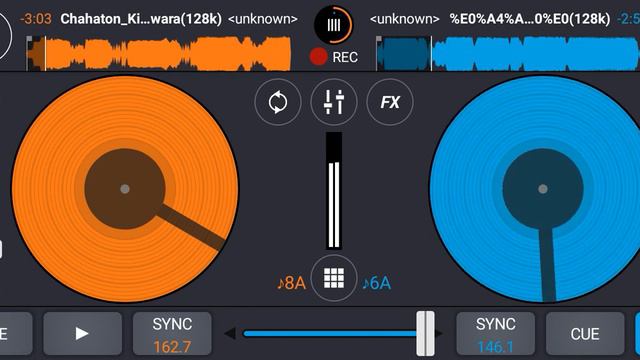Viewport: 640px width, 360px height.
Task: Sync the left deck at 162.7 BPM
Action: (172, 333)
